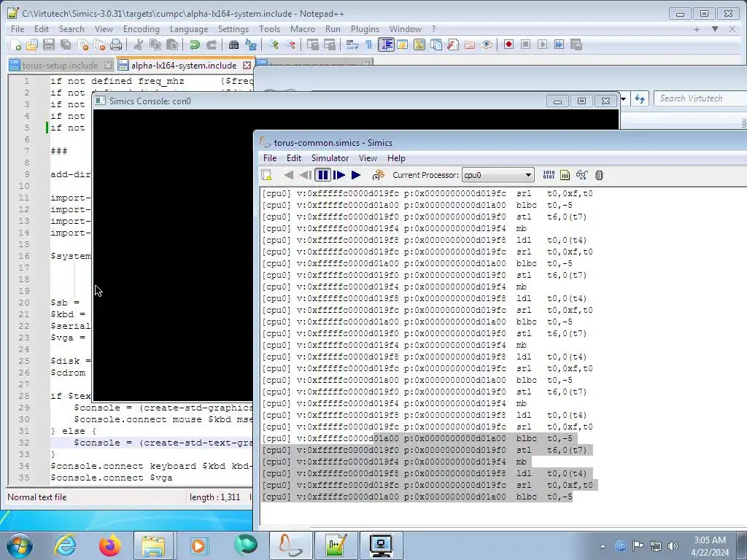Launch Firefox from the taskbar

click(110, 545)
